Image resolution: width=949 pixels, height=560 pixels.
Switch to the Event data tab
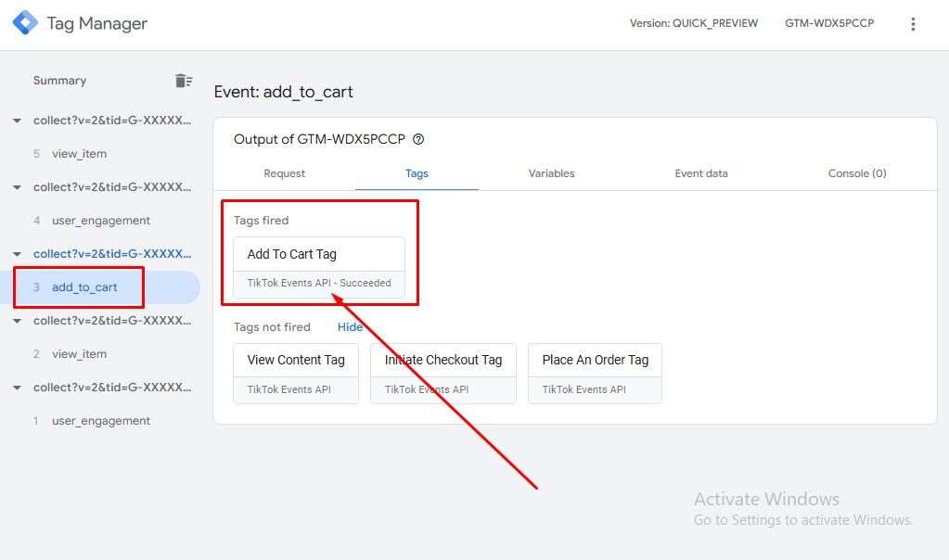click(701, 173)
